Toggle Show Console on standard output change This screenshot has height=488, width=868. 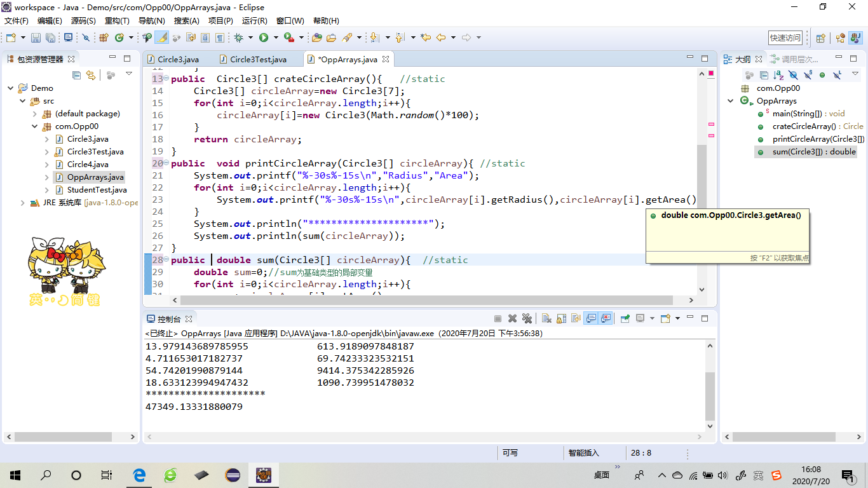[591, 318]
